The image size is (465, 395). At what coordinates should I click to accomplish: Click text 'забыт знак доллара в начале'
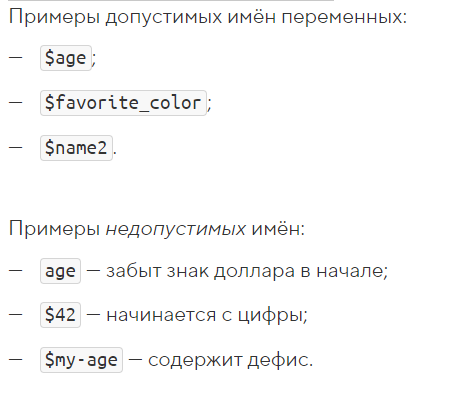pos(247,271)
